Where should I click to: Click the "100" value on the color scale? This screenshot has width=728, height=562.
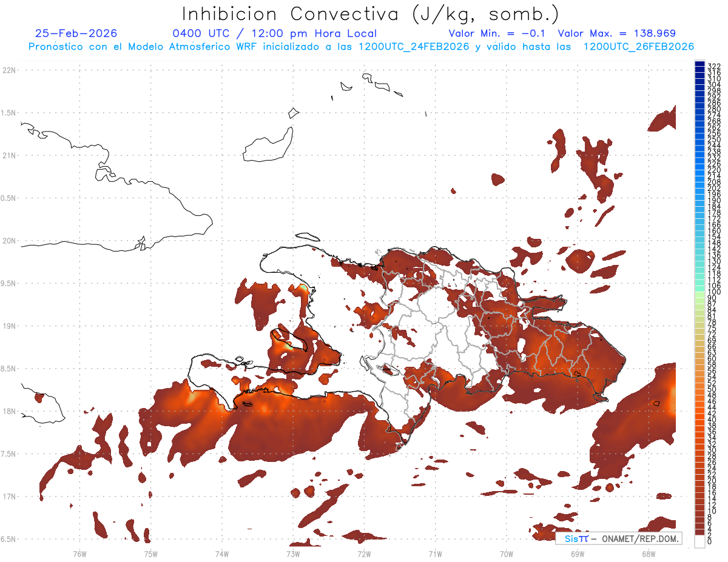[713, 292]
